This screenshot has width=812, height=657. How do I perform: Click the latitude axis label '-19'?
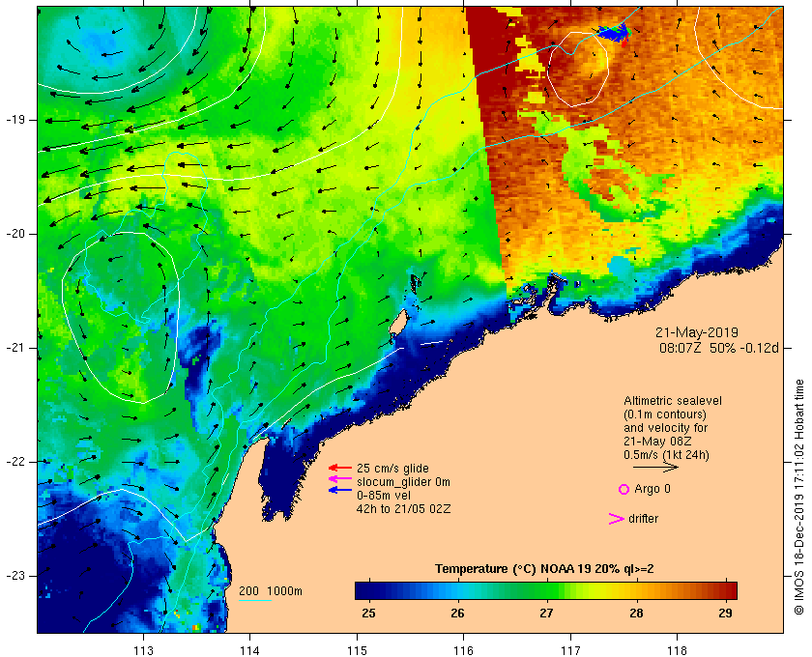click(x=15, y=120)
